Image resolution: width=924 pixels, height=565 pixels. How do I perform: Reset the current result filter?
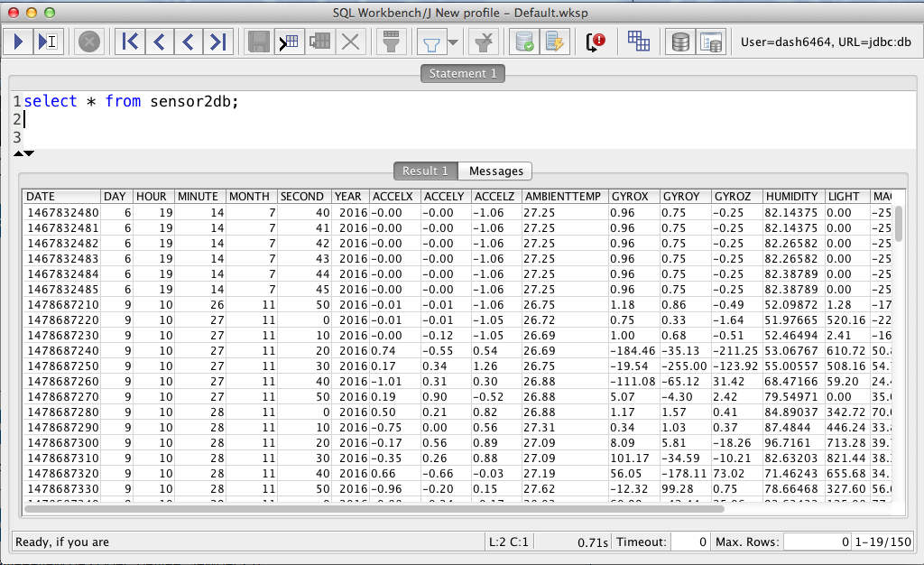point(483,41)
